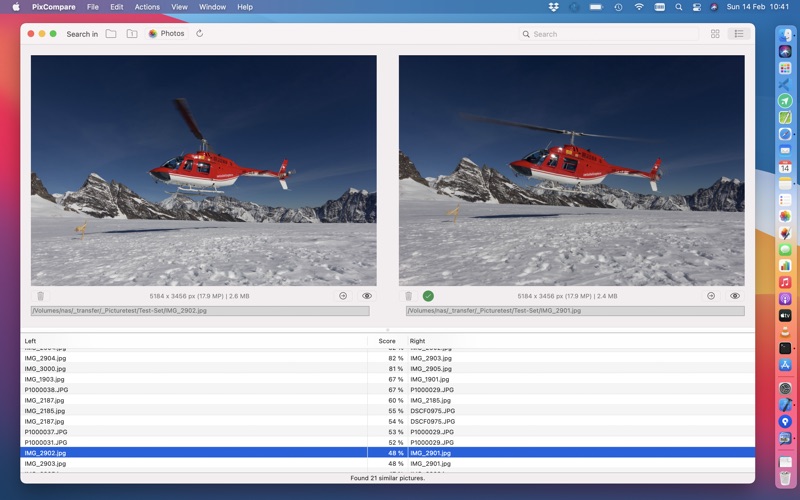Open the File menu
Viewport: 800px width, 500px height.
93,7
